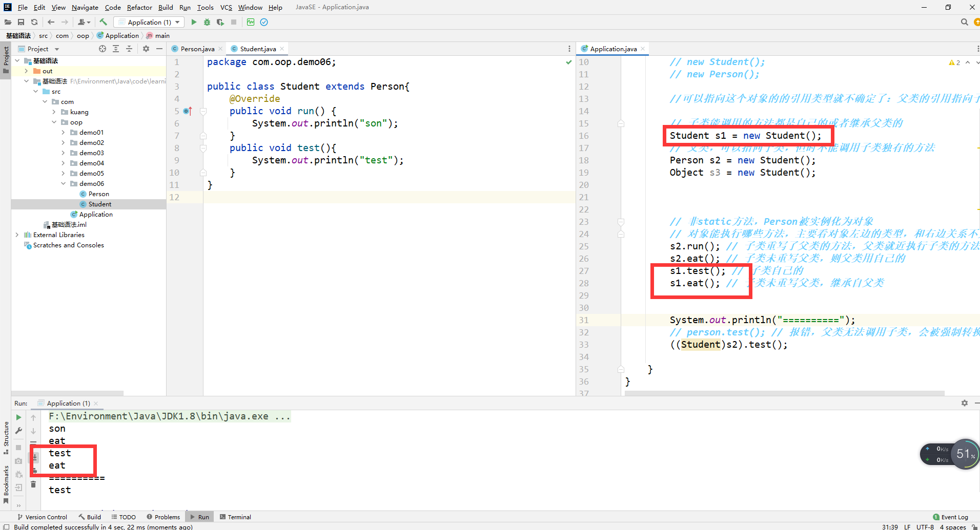Click the Reload from disk icon

click(34, 22)
